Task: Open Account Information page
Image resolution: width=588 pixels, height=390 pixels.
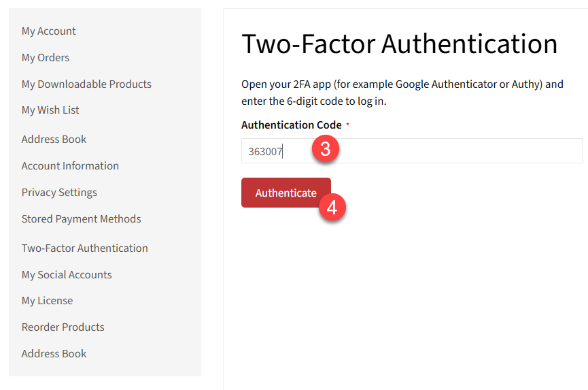Action: point(70,166)
